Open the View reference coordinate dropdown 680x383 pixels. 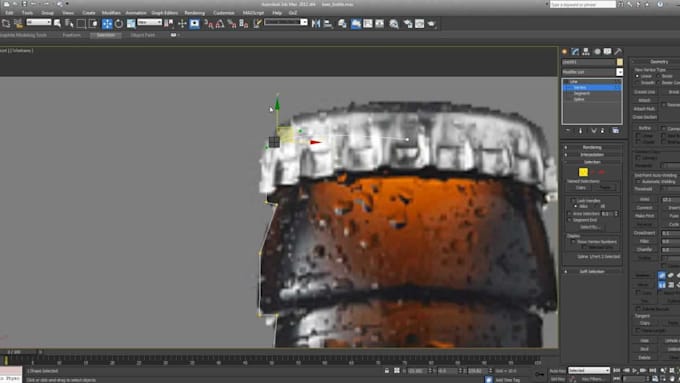point(150,22)
